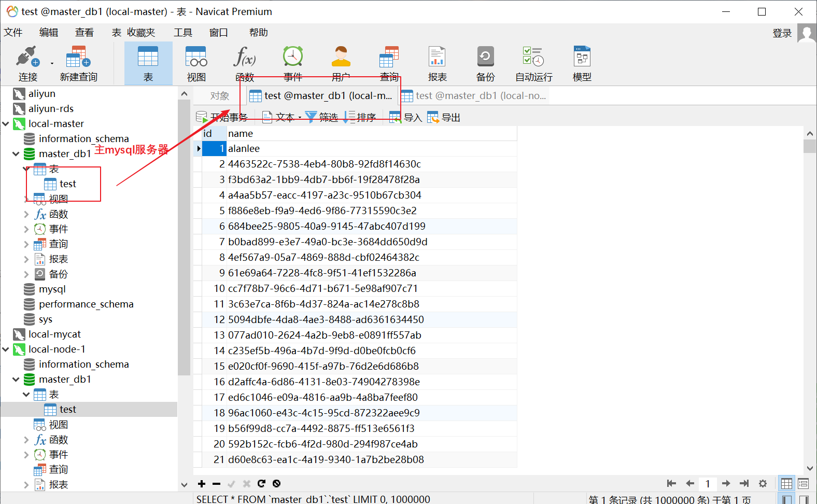The height and width of the screenshot is (504, 817).
Task: Expand Events (事件) under local-master
Action: click(26, 229)
